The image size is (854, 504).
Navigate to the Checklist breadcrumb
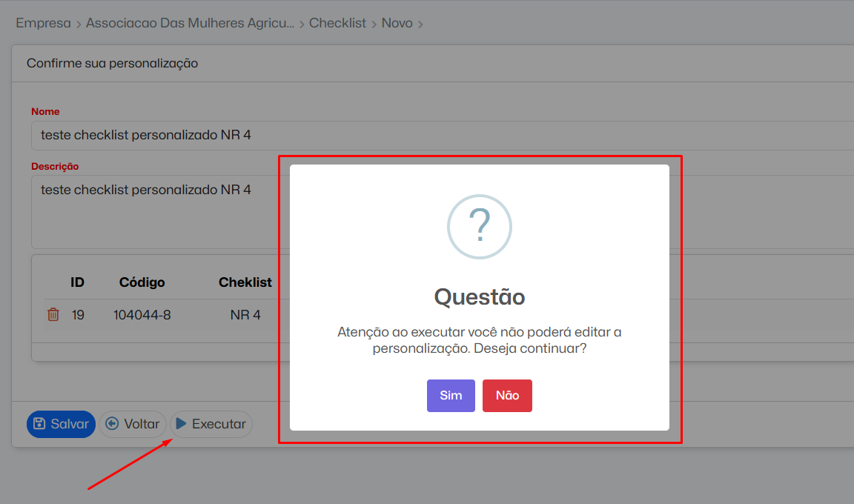pos(337,23)
